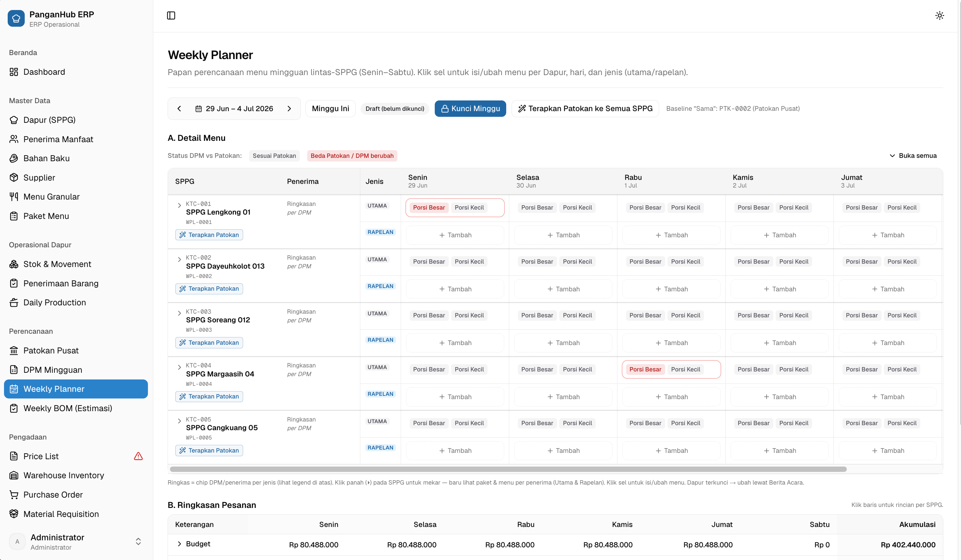This screenshot has width=961, height=560.
Task: Go to Penerima Manfaat page
Action: (x=76, y=139)
